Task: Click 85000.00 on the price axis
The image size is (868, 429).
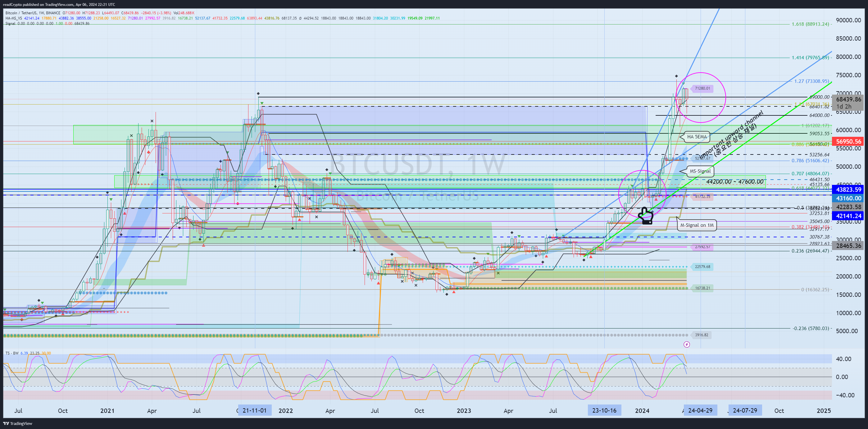Action: pyautogui.click(x=848, y=38)
